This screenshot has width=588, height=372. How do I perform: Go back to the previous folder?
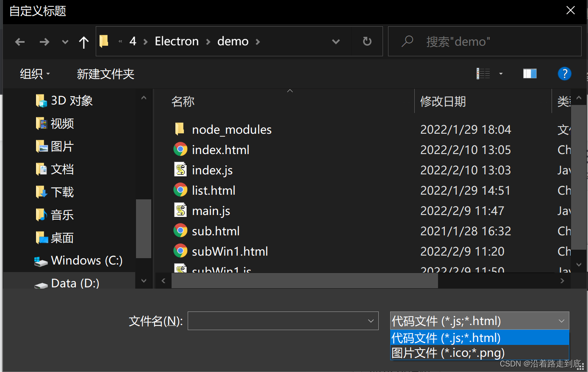(x=19, y=41)
